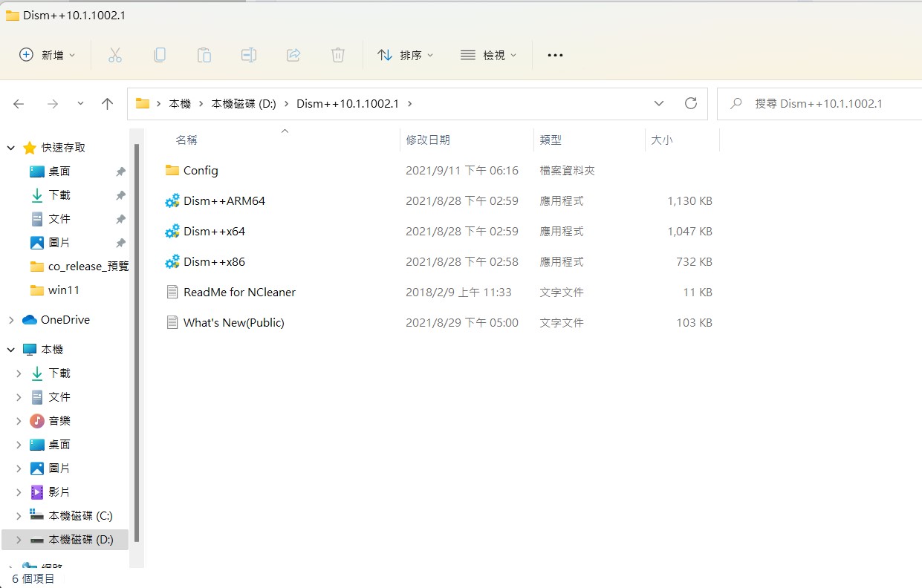
Task: Click the Share icon in toolbar
Action: [x=293, y=55]
